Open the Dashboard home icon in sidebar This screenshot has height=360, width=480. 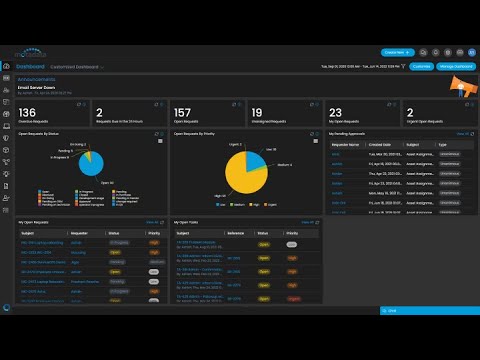[6, 66]
